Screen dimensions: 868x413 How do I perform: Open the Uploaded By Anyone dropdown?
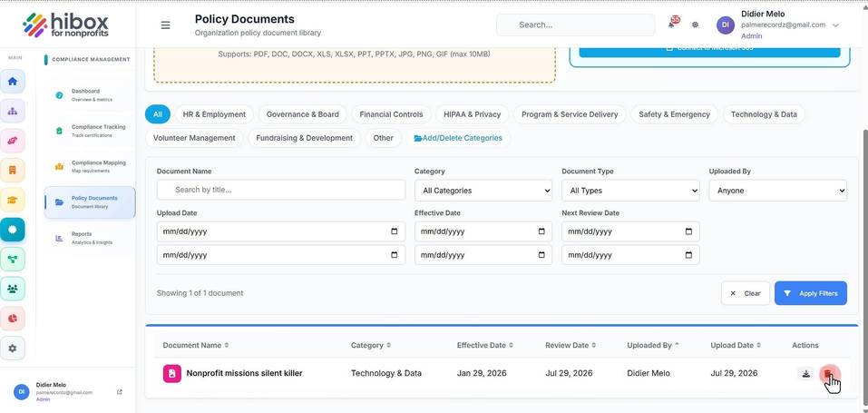(x=778, y=190)
